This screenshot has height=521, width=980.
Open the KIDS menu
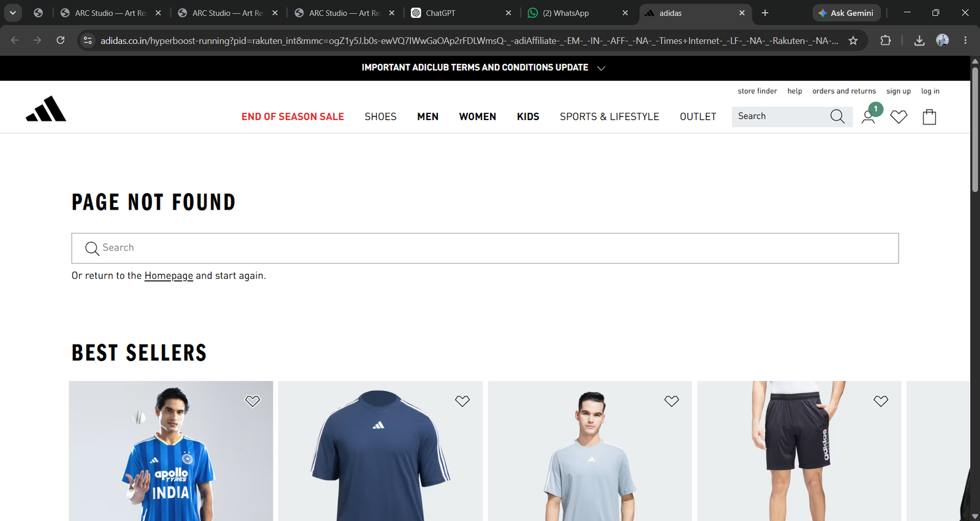click(528, 116)
